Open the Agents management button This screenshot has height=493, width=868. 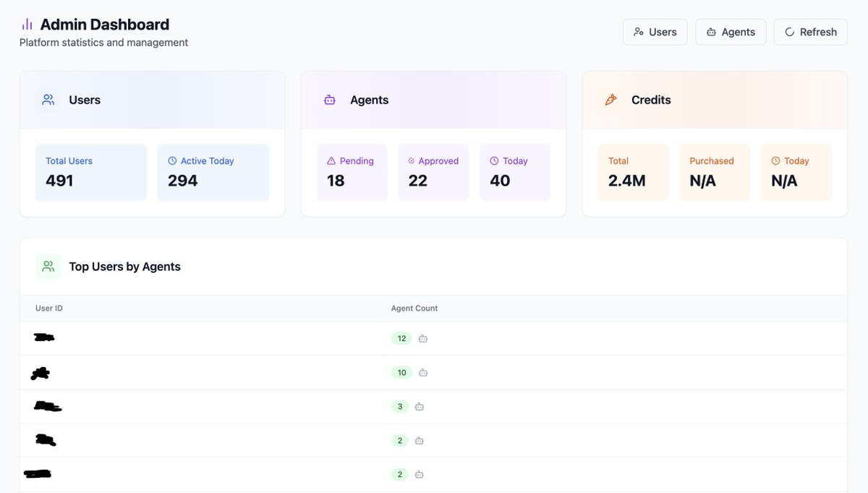731,32
